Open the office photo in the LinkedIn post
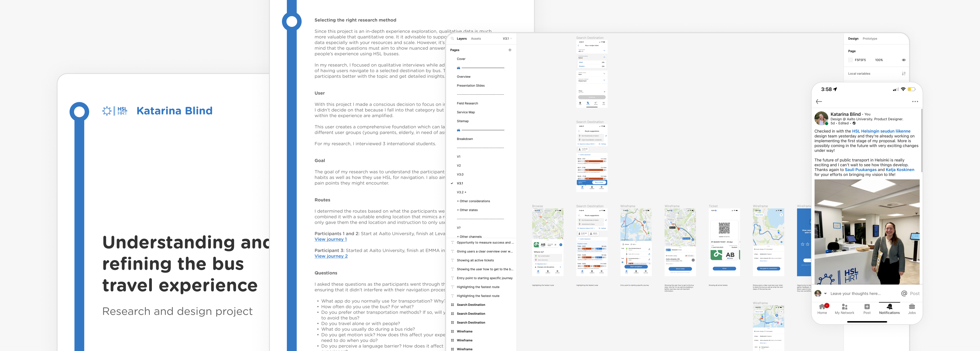 (867, 232)
